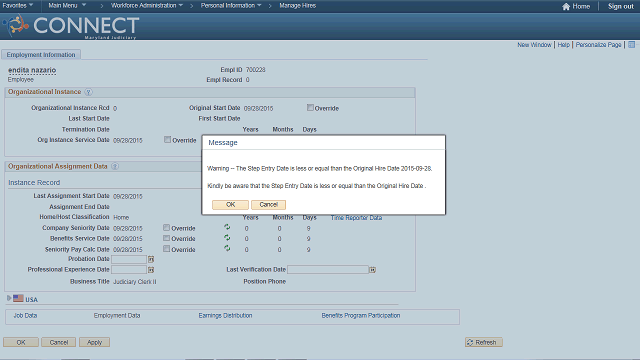Click refresh icon for Seniority Pay Calc Date
Viewport: 640px width, 360px height.
[227, 249]
